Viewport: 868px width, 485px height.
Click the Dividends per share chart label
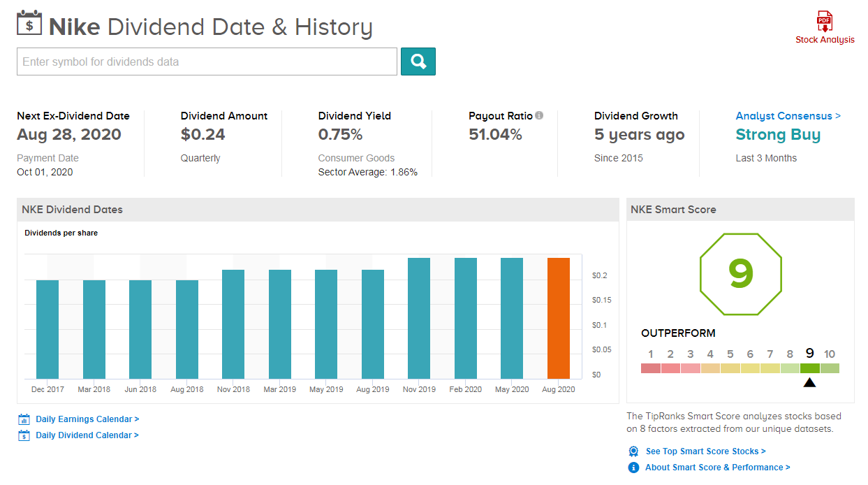(x=61, y=233)
